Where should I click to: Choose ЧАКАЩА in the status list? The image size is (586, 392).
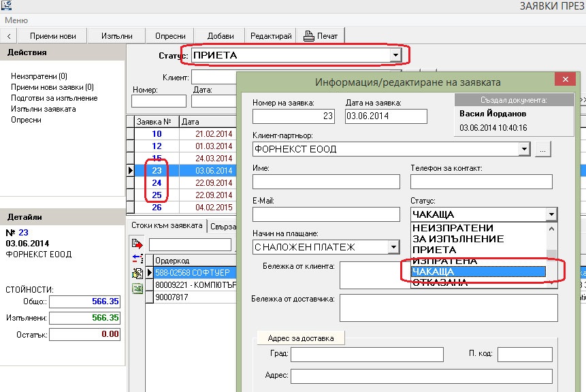pos(478,272)
